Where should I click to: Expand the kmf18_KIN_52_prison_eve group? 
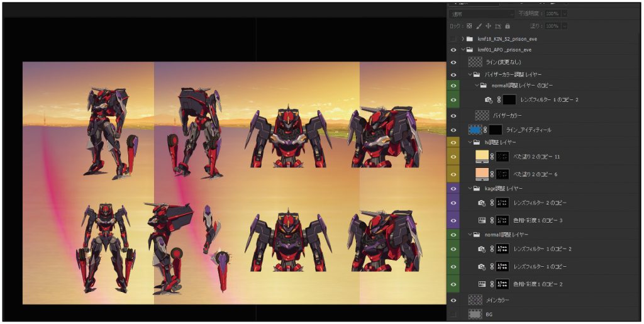click(x=463, y=39)
